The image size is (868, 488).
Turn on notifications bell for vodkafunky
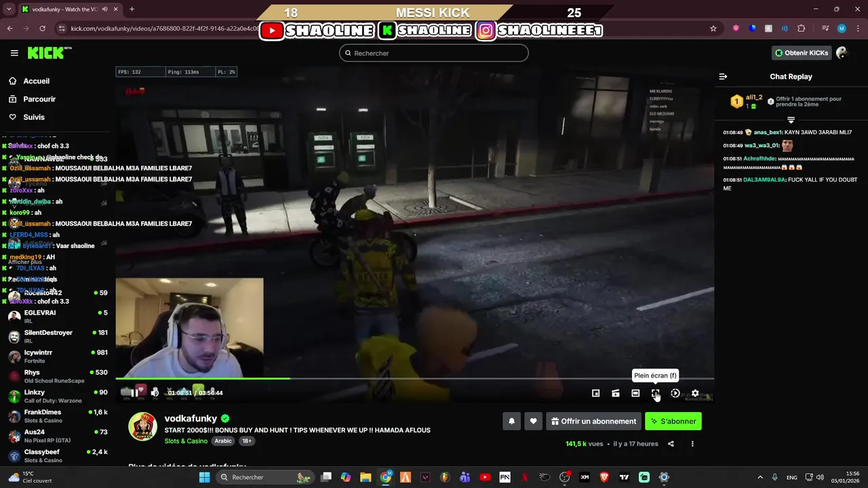coord(512,421)
